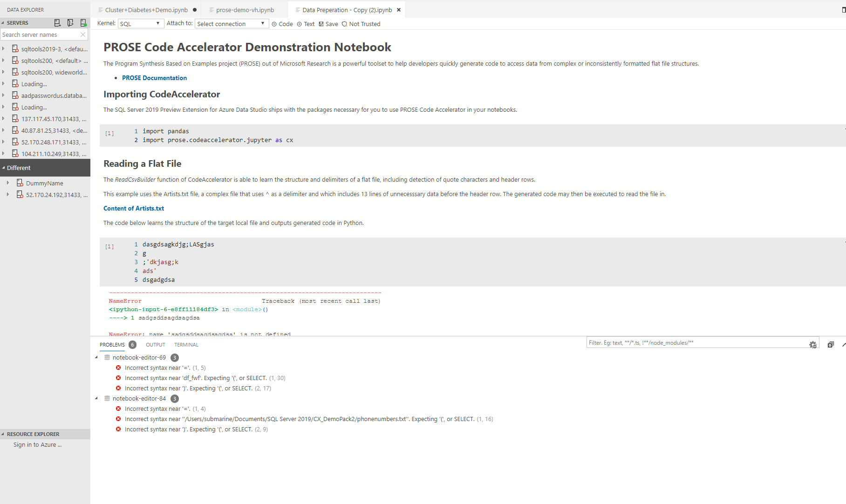Viewport: 846px width, 504px height.
Task: Click server icon for sqltools2019-3
Action: coord(15,48)
